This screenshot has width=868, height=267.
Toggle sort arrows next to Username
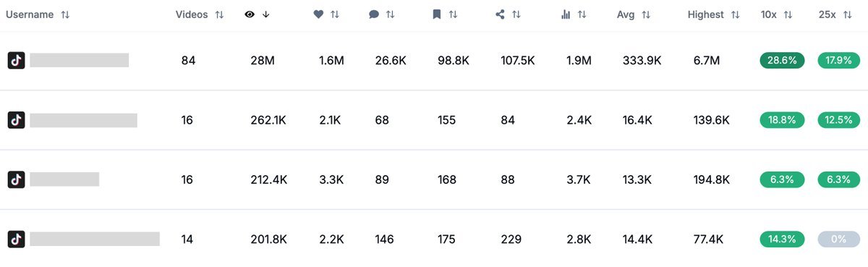65,14
